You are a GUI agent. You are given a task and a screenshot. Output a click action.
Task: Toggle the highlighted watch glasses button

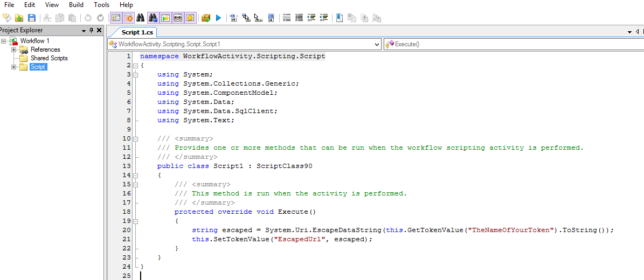coord(178,18)
